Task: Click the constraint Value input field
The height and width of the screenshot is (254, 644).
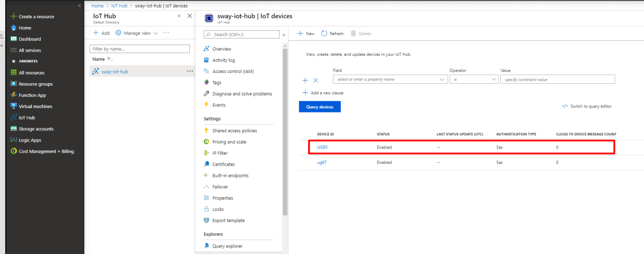Action: pos(558,79)
